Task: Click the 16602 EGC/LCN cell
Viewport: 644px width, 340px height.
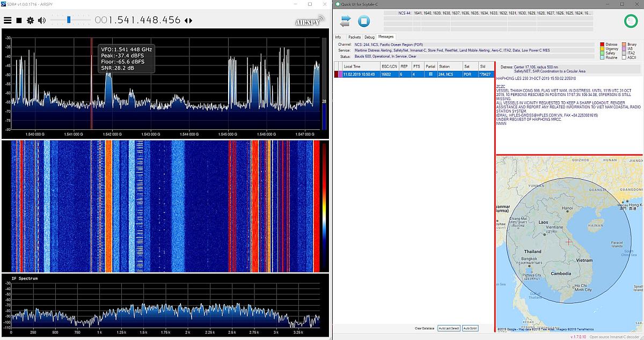Action: click(389, 74)
